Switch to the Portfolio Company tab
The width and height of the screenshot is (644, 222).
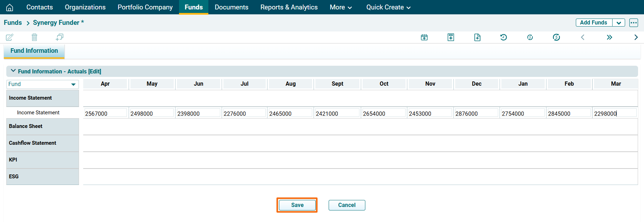145,7
